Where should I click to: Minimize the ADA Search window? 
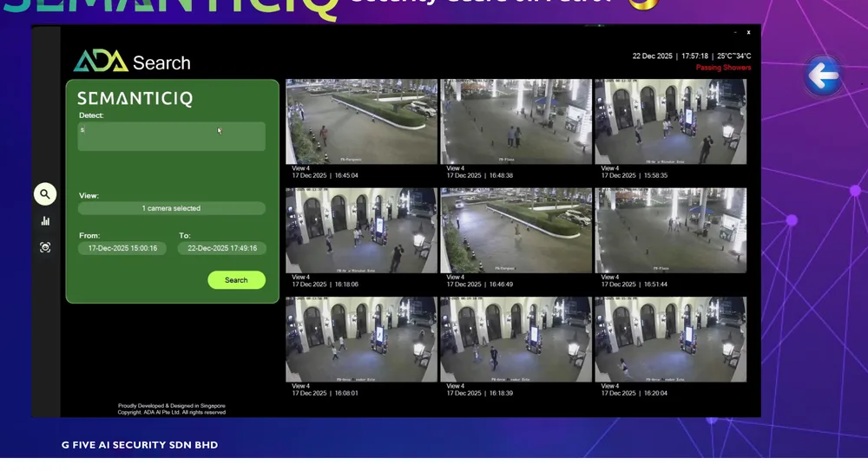(x=735, y=33)
